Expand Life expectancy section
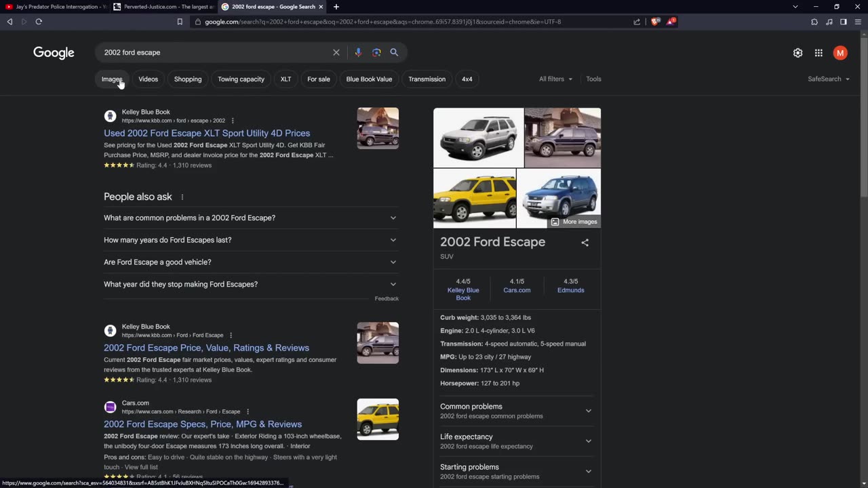The image size is (868, 488). point(517,441)
